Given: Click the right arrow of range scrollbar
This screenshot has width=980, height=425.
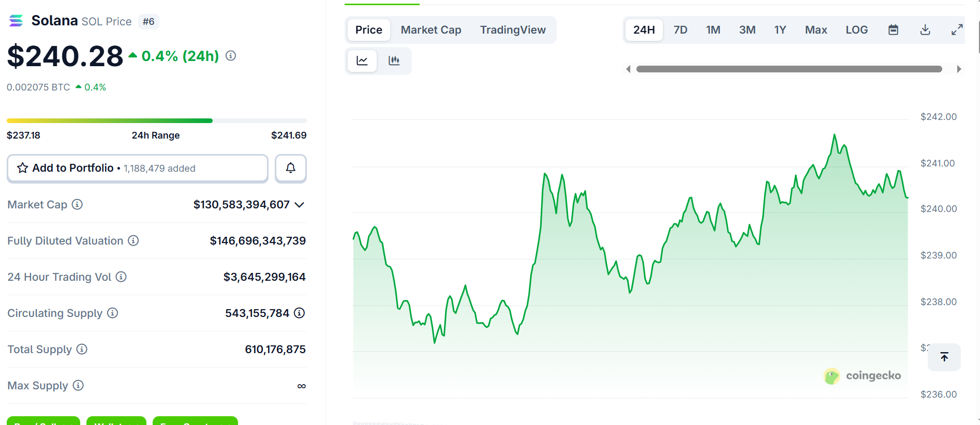Looking at the screenshot, I should tap(959, 69).
